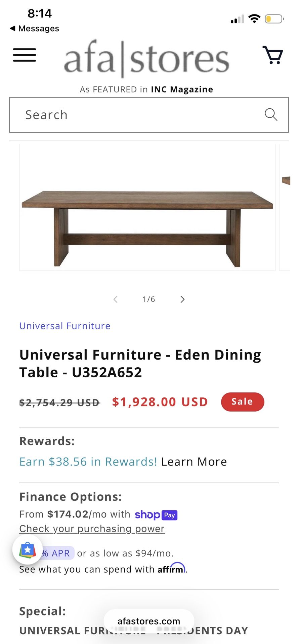This screenshot has width=298, height=644.
Task: Return to Messages app via back arrow
Action: [35, 29]
